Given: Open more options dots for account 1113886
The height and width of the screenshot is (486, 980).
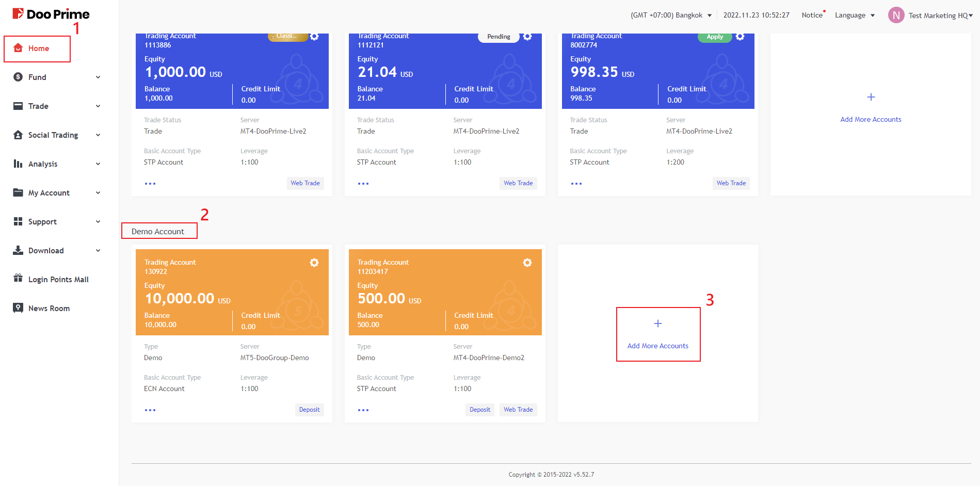Looking at the screenshot, I should pos(150,184).
